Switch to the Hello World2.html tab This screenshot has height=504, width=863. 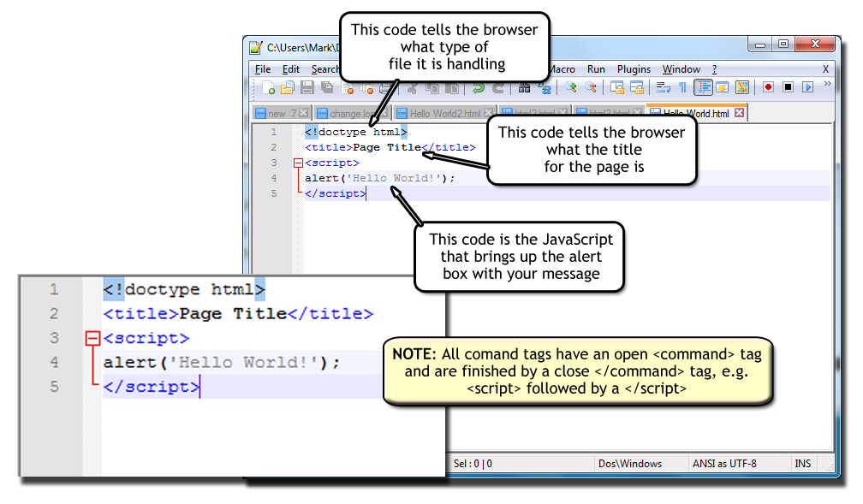pyautogui.click(x=444, y=113)
